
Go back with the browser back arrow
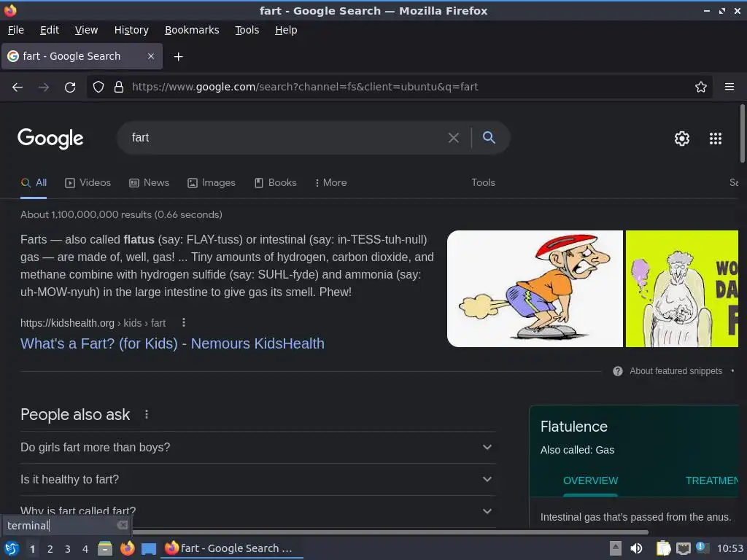tap(18, 87)
